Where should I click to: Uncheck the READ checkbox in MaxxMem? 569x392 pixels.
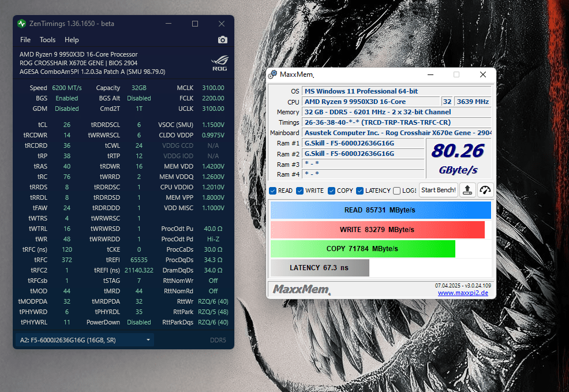point(273,191)
